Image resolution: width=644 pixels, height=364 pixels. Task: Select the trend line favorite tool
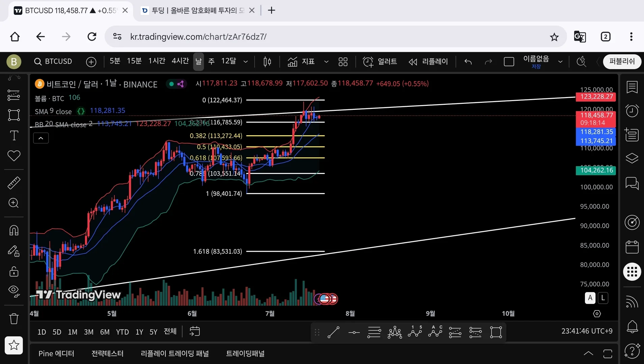333,332
